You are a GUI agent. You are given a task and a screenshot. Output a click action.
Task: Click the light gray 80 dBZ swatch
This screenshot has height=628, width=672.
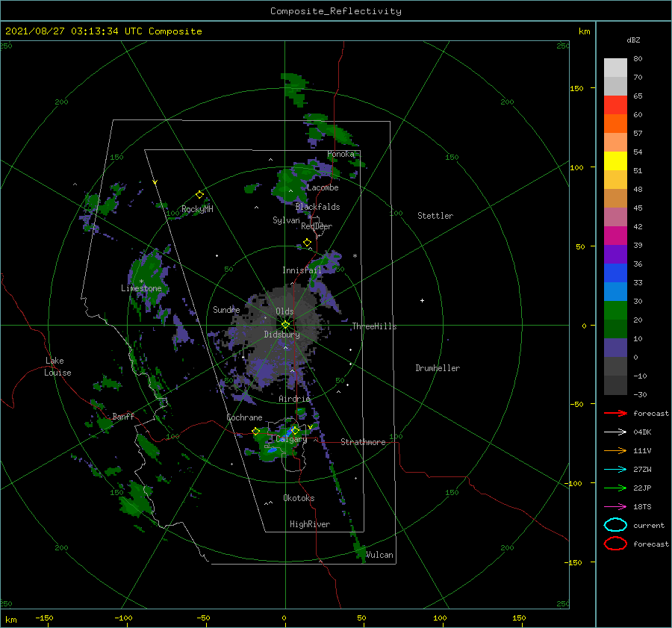coord(615,67)
